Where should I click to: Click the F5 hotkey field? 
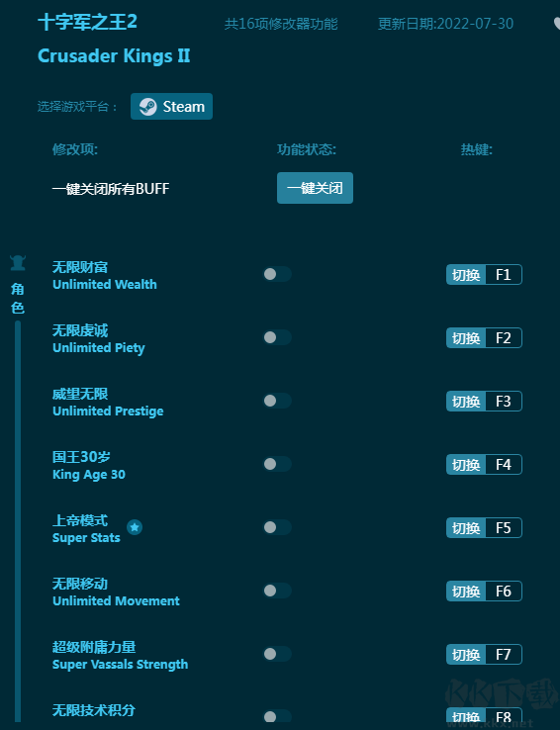(x=504, y=528)
